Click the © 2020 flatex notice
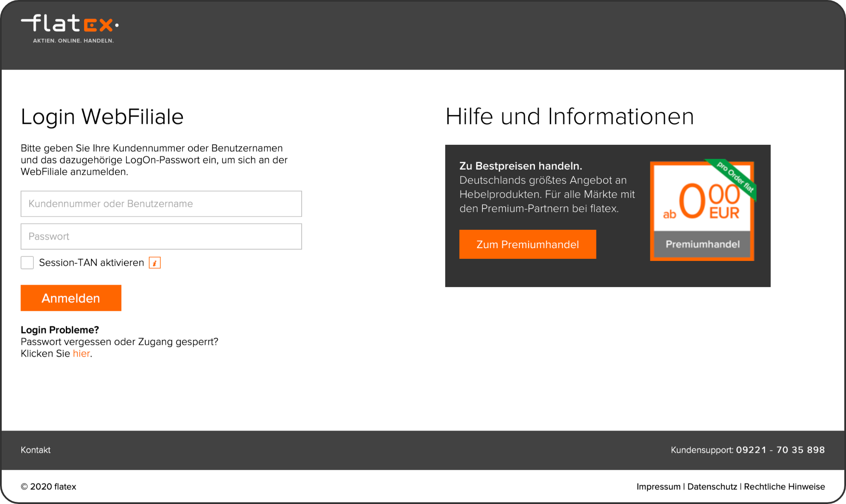846x504 pixels. pos(48,486)
